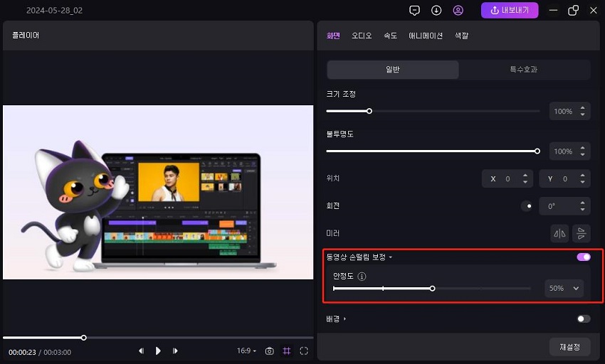605x364 pixels.
Task: Disable the 동영상 손떨림 보정 toggle
Action: [x=583, y=257]
